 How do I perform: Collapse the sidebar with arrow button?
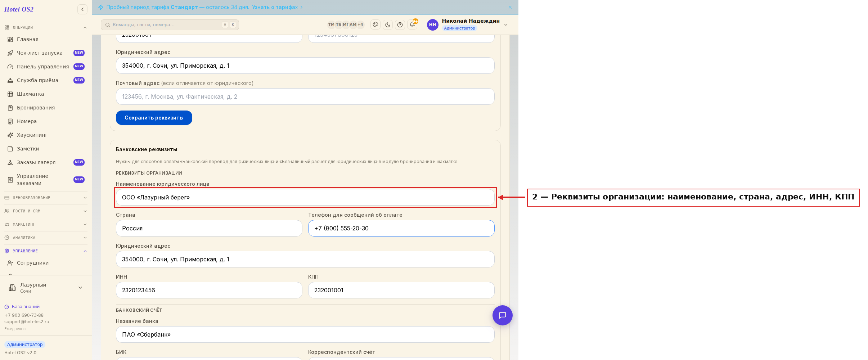pos(82,9)
